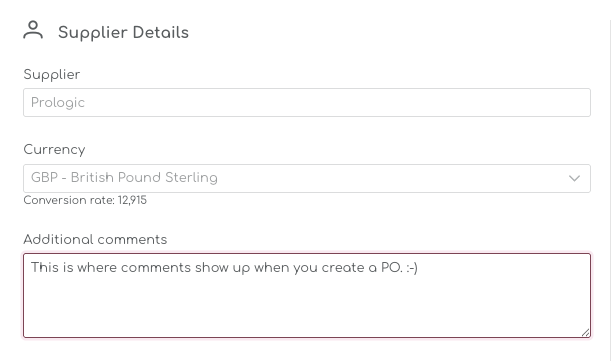This screenshot has width=611, height=361.
Task: Open the GBP - British Pound Sterling dropdown
Action: click(307, 178)
